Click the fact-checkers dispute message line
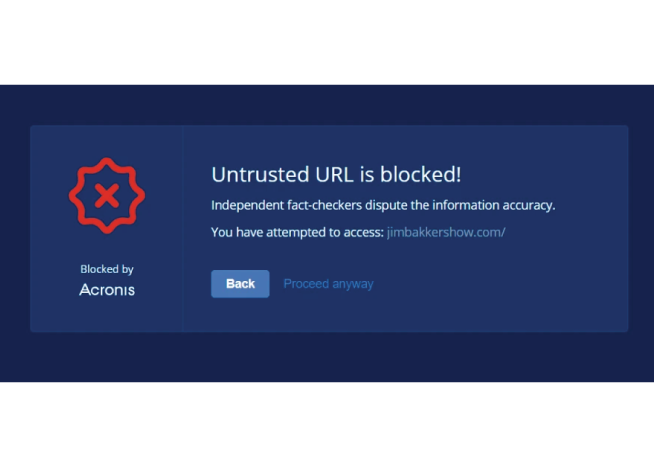 click(383, 205)
